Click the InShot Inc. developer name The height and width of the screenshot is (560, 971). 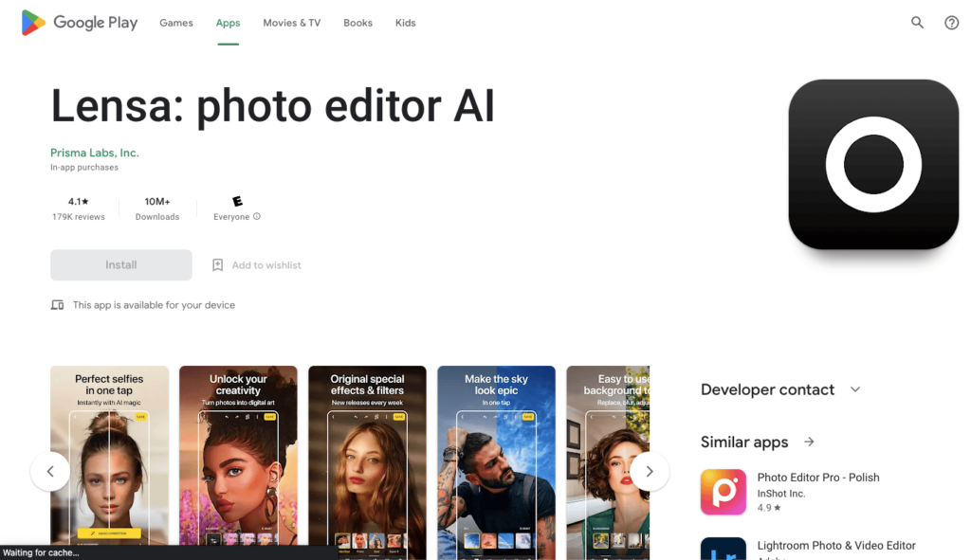781,494
